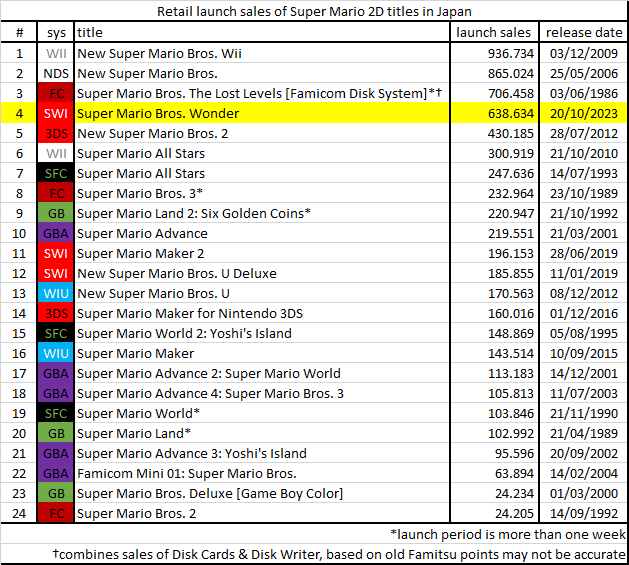Click sales value 936.734
This screenshot has height=565, width=629.
(x=511, y=53)
